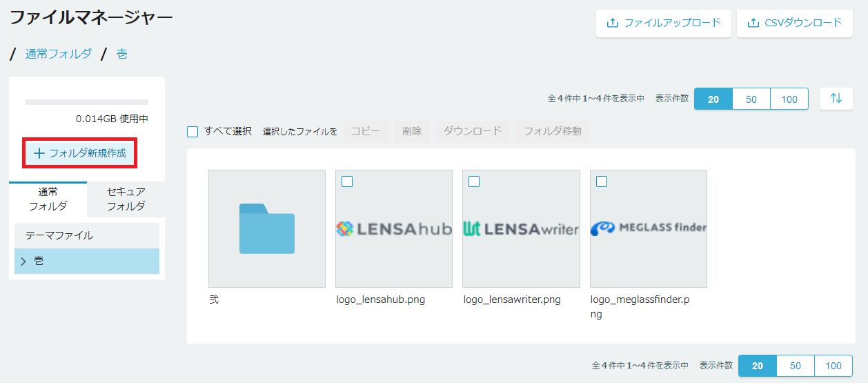Click the 弐 folder name label

pyautogui.click(x=214, y=299)
